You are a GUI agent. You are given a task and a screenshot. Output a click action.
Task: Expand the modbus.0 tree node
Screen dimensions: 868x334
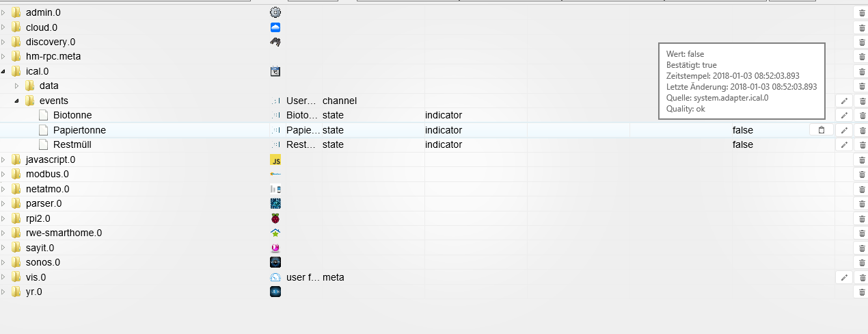[x=3, y=174]
